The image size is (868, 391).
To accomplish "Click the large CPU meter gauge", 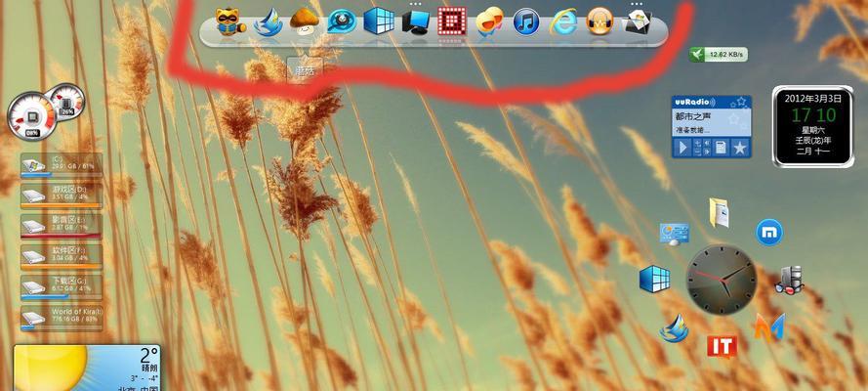I will click(x=31, y=116).
